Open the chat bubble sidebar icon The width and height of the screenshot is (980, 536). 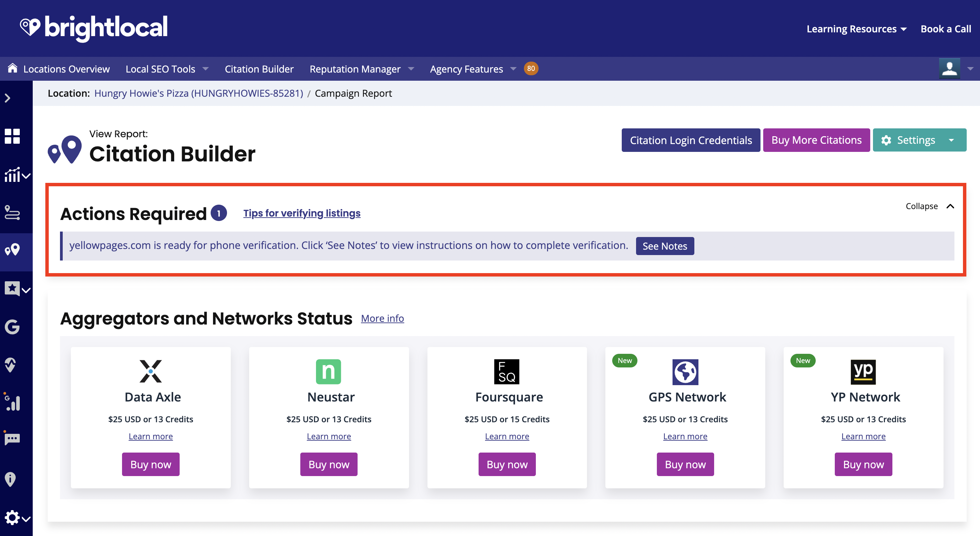pyautogui.click(x=12, y=439)
